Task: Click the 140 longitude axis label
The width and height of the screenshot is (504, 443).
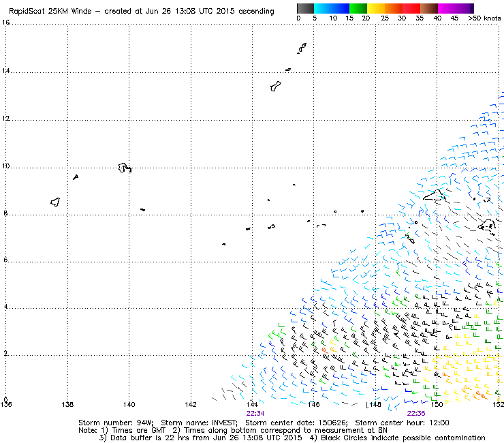Action: (x=129, y=404)
